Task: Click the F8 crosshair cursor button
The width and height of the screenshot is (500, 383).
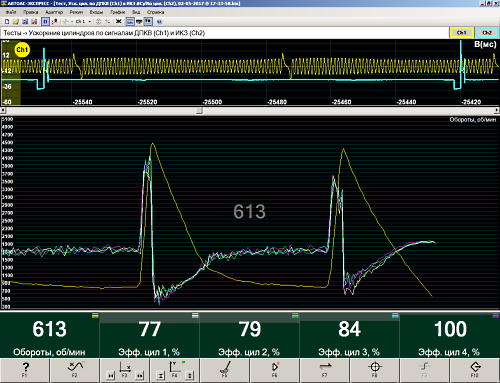Action: [375, 370]
